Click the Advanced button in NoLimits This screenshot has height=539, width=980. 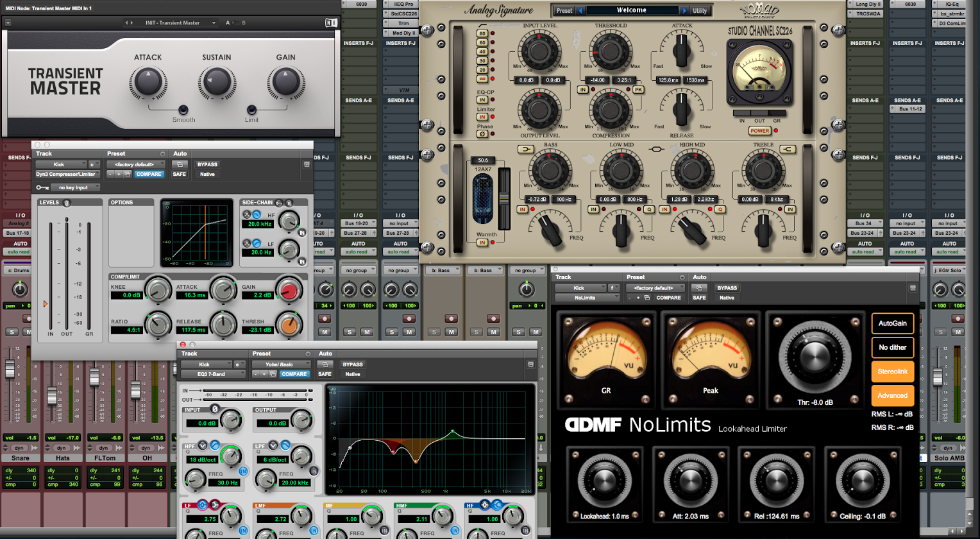(892, 395)
